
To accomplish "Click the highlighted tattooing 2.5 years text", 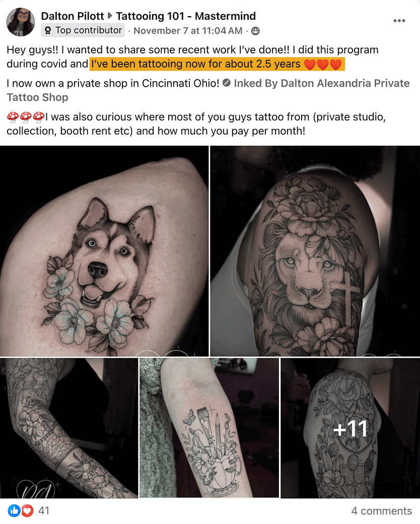I will coord(217,64).
